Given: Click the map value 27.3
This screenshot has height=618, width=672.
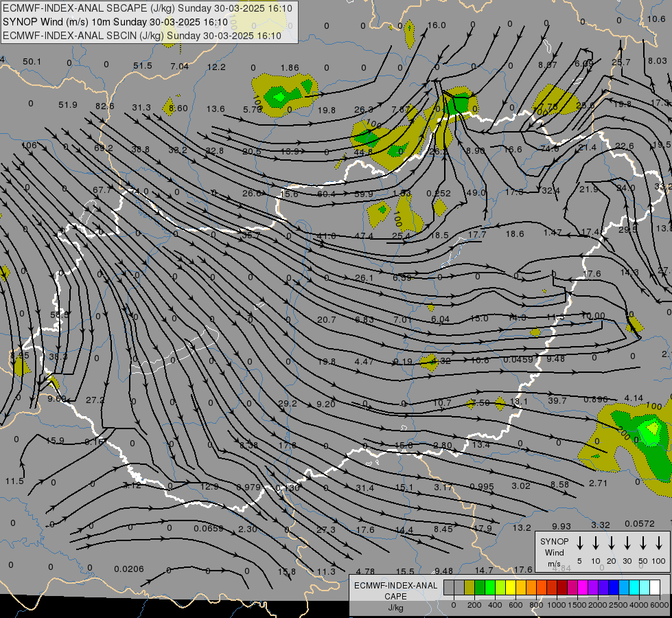Looking at the screenshot, I should 326,530.
